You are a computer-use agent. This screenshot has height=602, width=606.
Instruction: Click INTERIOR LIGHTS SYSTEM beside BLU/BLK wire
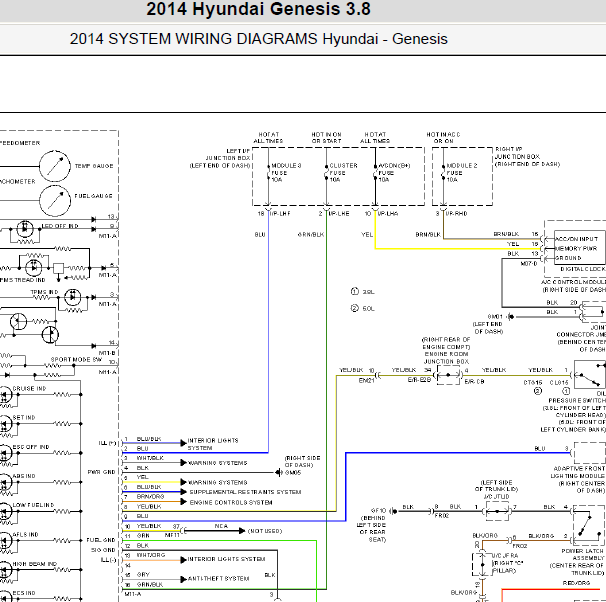[x=213, y=444]
